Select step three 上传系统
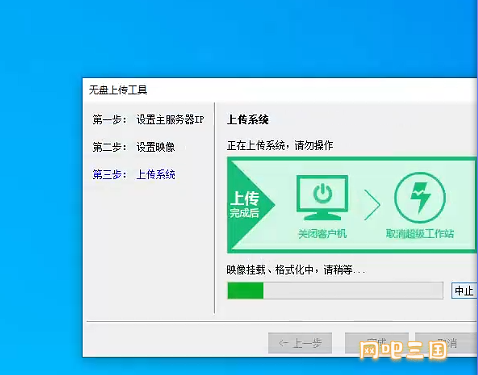478x375 pixels. click(x=134, y=174)
